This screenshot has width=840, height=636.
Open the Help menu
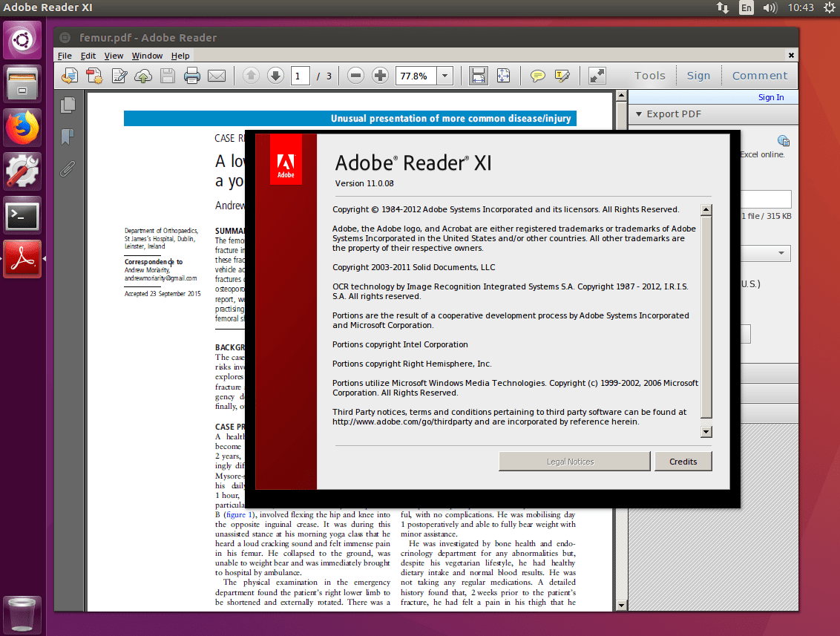coord(180,56)
